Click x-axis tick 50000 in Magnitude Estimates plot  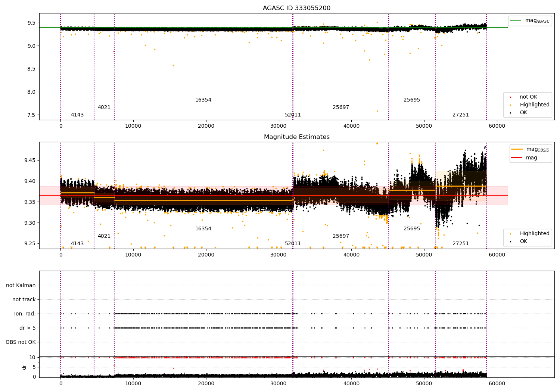(x=424, y=255)
